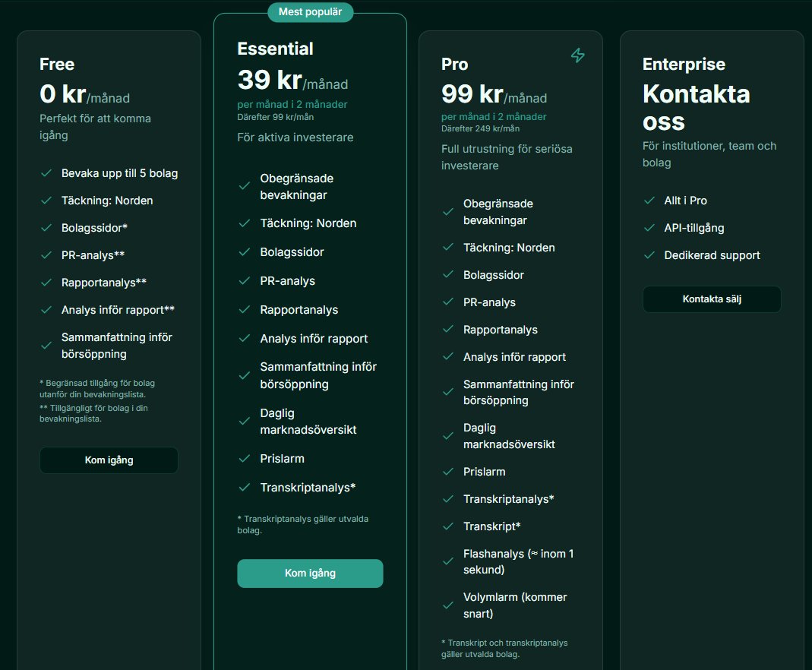Click checkmark beside "Bevaka upp till 5 bolag"
This screenshot has width=812, height=670.
(46, 173)
